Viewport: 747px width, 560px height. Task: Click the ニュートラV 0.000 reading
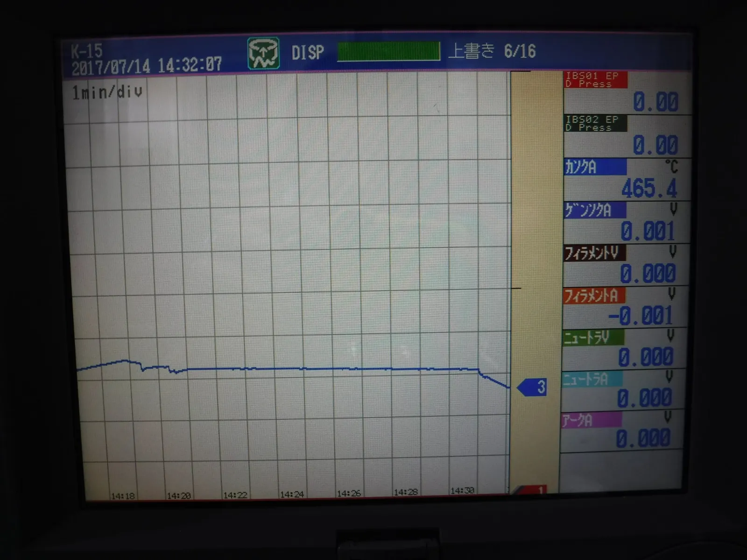point(646,357)
